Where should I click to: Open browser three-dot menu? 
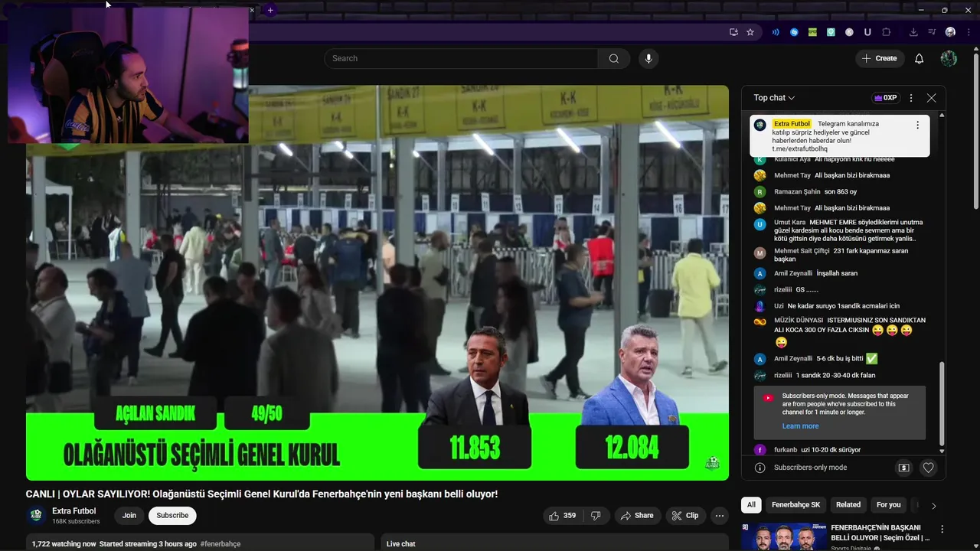tap(967, 32)
